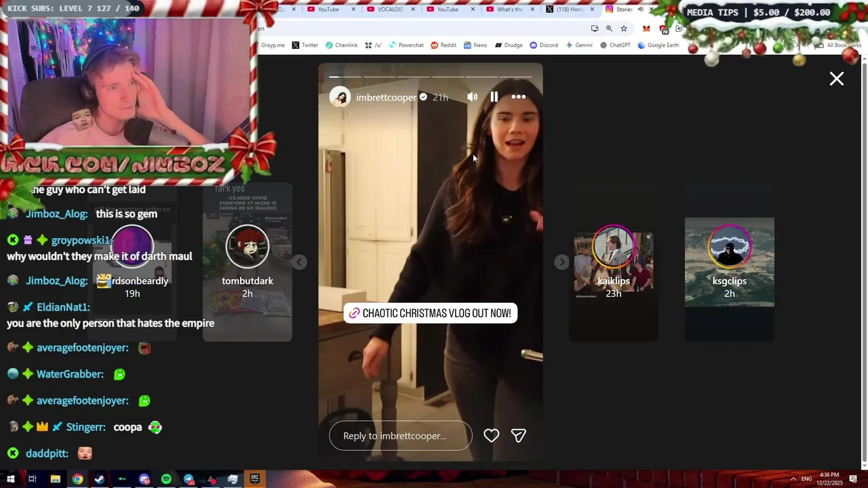The width and height of the screenshot is (868, 488).
Task: Open File Explorer from the taskbar
Action: pyautogui.click(x=55, y=479)
